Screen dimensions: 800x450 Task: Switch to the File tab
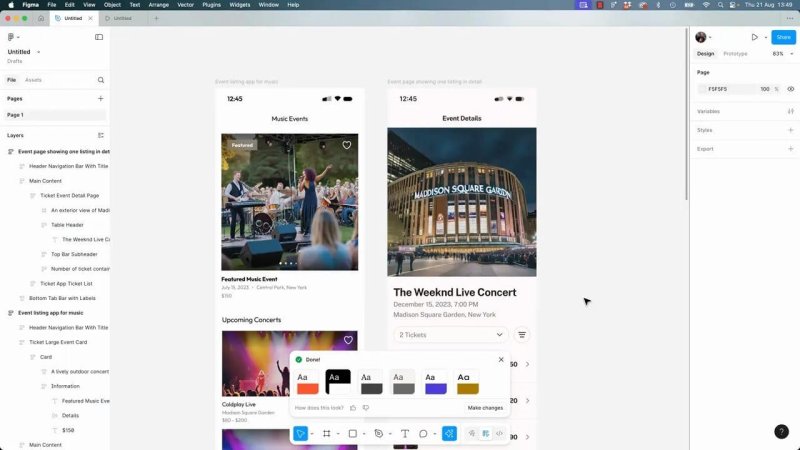point(11,80)
